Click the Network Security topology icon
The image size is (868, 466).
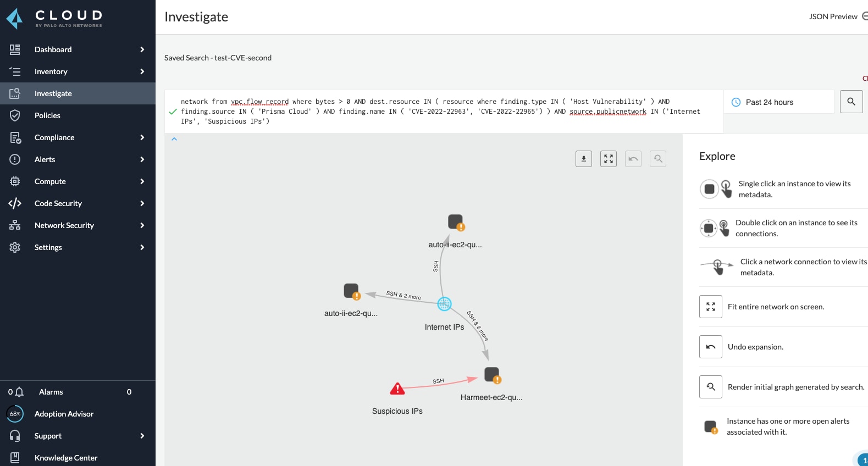pyautogui.click(x=15, y=225)
